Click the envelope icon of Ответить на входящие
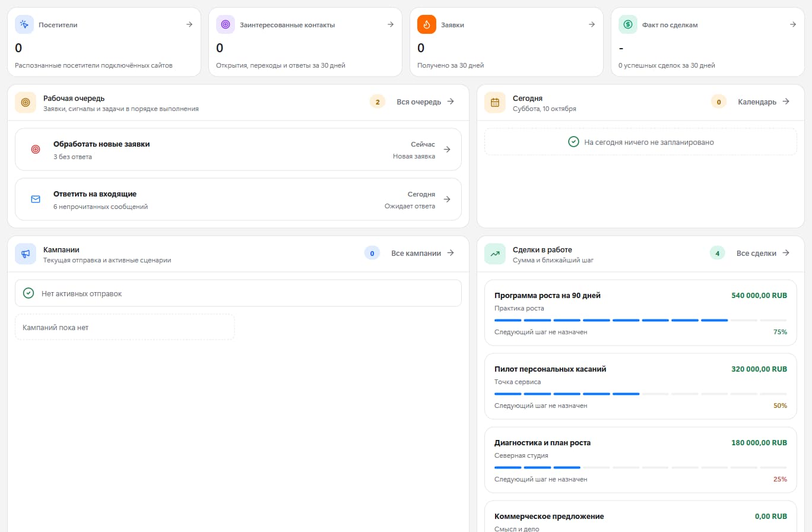This screenshot has width=812, height=532. coord(36,199)
